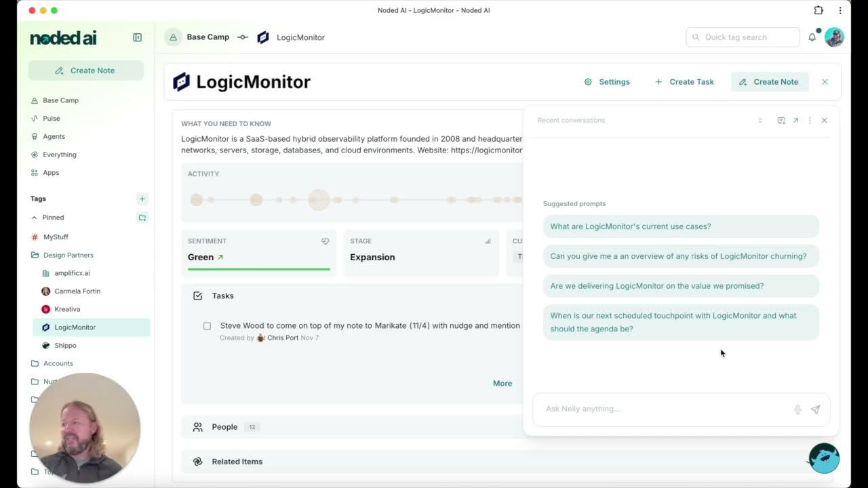Go to Base Camp in sidebar
868x488 pixels.
pyautogui.click(x=60, y=100)
